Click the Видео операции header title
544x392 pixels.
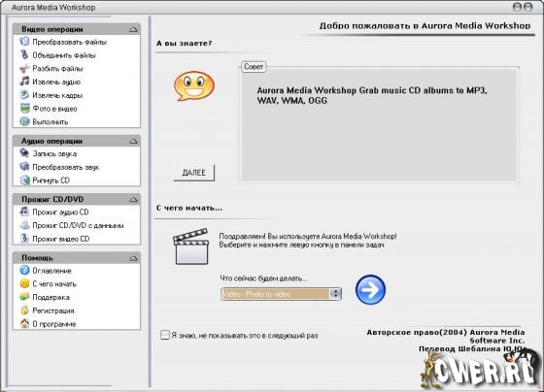pos(52,29)
